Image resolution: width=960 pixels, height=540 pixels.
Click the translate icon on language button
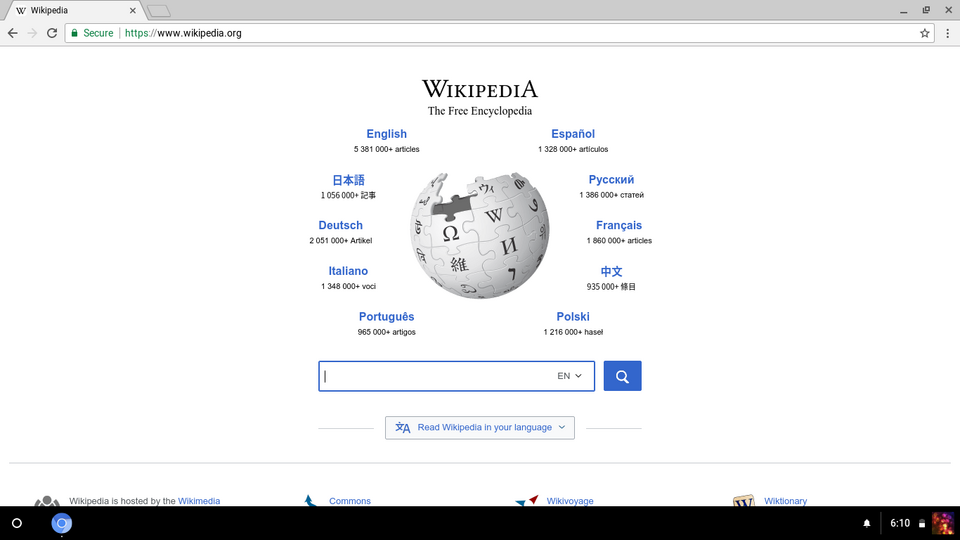(x=402, y=427)
